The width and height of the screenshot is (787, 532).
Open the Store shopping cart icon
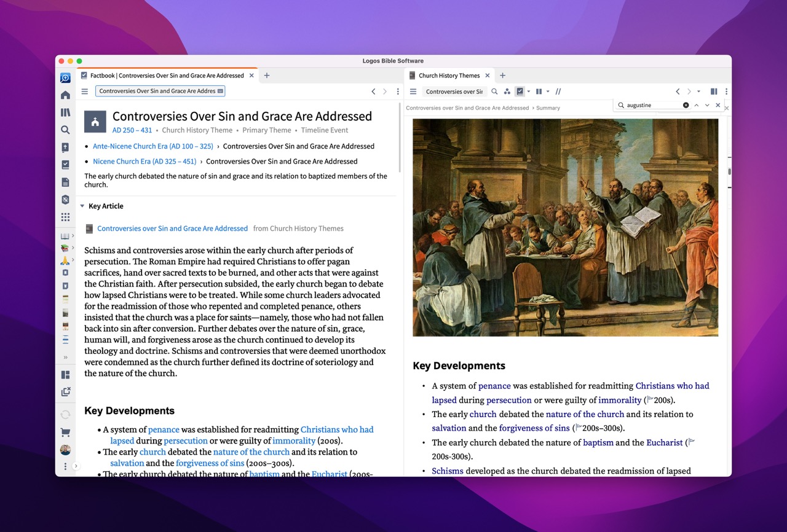[65, 432]
